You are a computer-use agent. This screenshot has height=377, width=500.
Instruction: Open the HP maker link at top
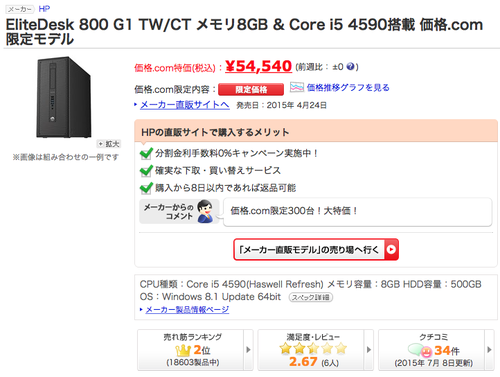[44, 9]
